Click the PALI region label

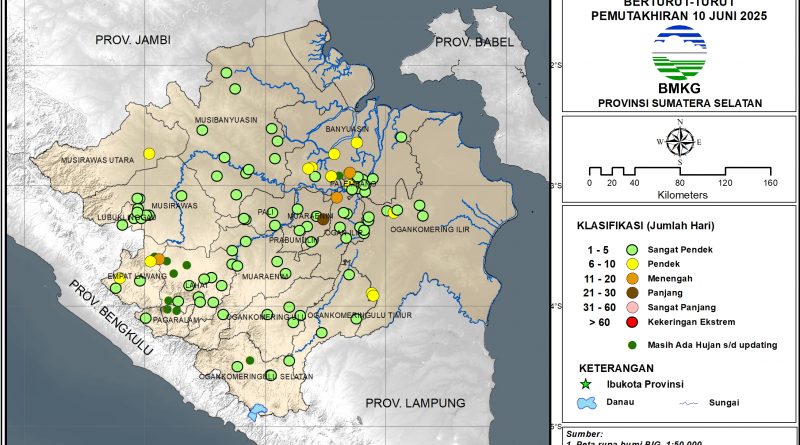[267, 212]
